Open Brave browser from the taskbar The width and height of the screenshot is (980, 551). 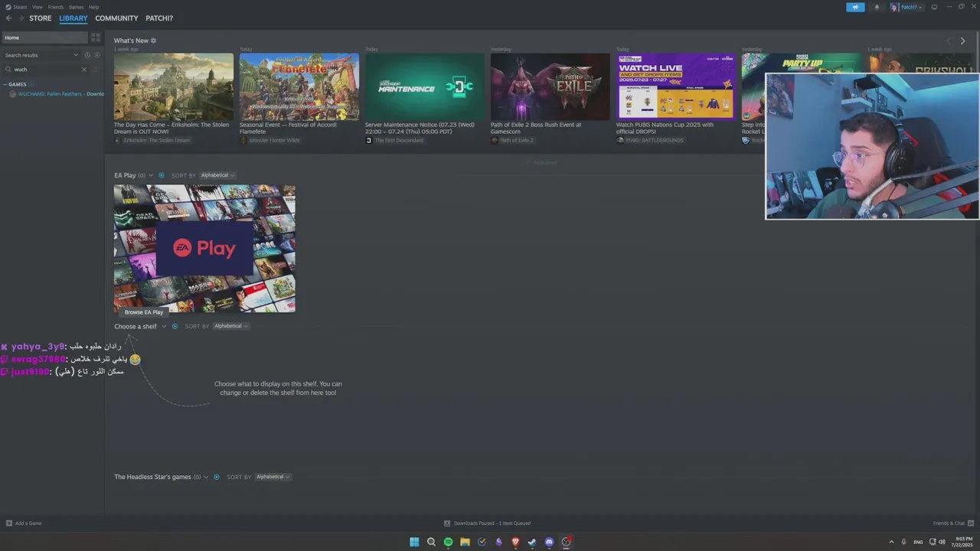(x=515, y=542)
